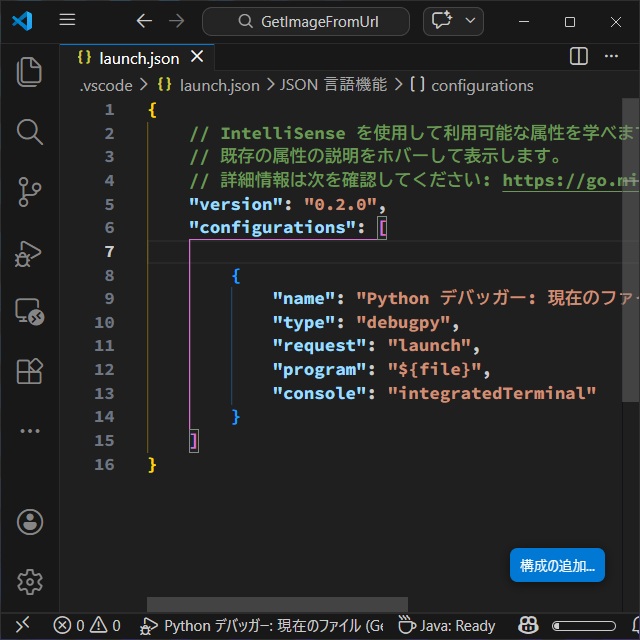Image resolution: width=640 pixels, height=640 pixels.
Task: Open the Explorer view in activity bar
Action: pyautogui.click(x=30, y=72)
